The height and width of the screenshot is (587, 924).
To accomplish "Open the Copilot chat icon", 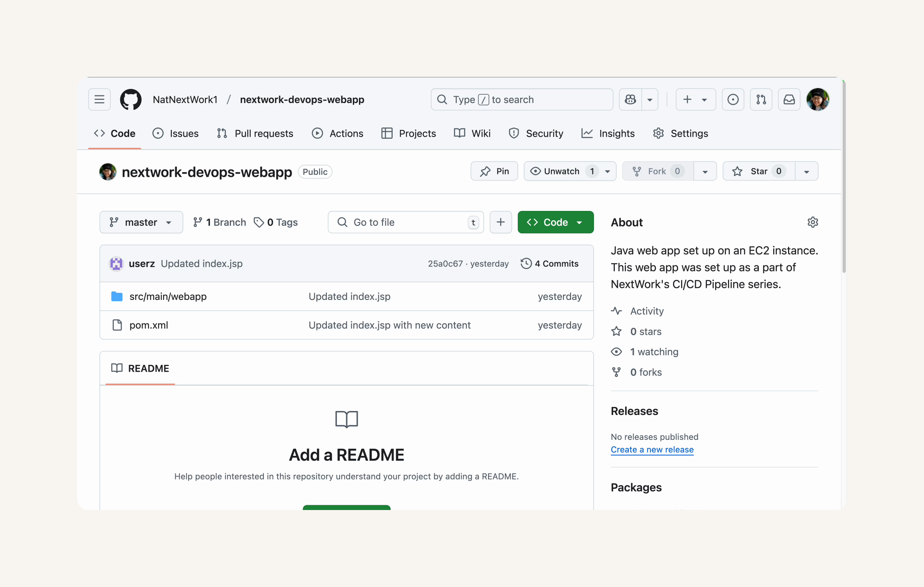I will pos(630,99).
